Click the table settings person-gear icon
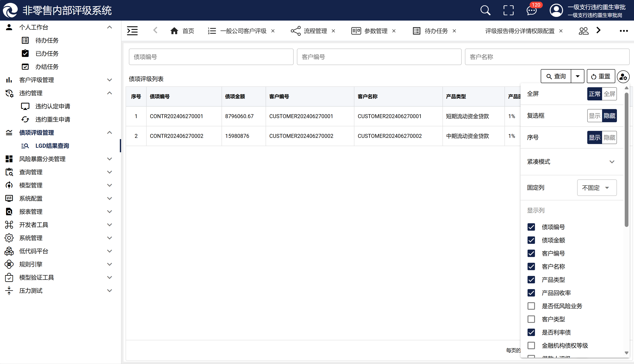 tap(623, 77)
